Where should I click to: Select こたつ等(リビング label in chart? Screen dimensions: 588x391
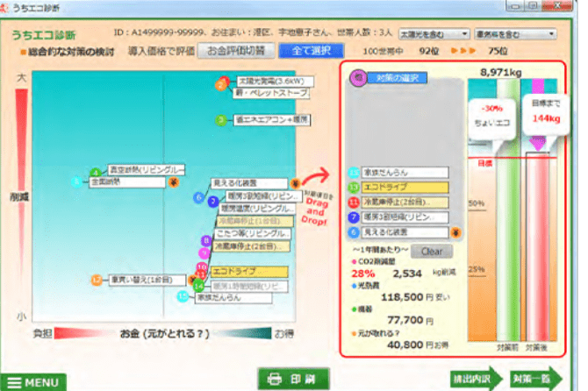pyautogui.click(x=253, y=234)
